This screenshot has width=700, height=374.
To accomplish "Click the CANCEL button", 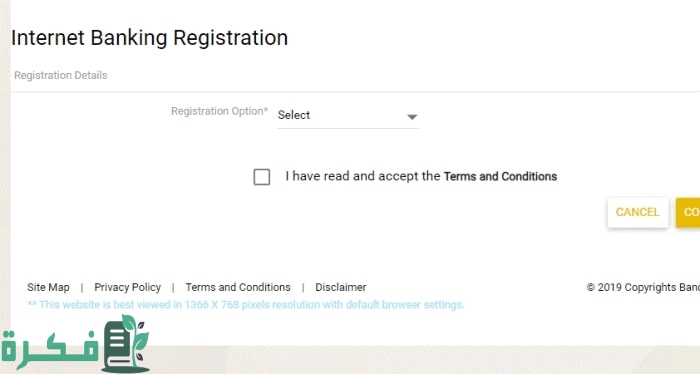I will click(x=638, y=212).
